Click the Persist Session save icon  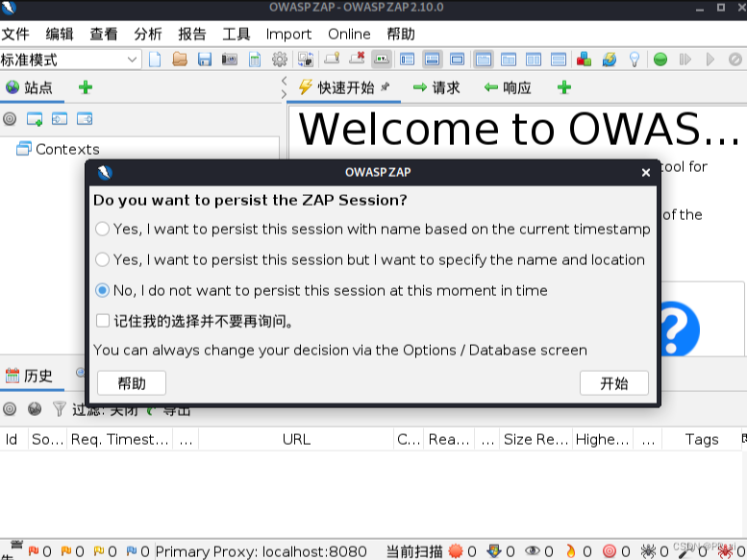pos(205,60)
